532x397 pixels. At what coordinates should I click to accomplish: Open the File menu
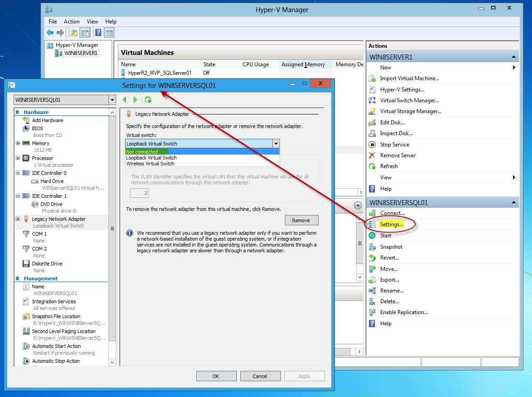tap(53, 21)
